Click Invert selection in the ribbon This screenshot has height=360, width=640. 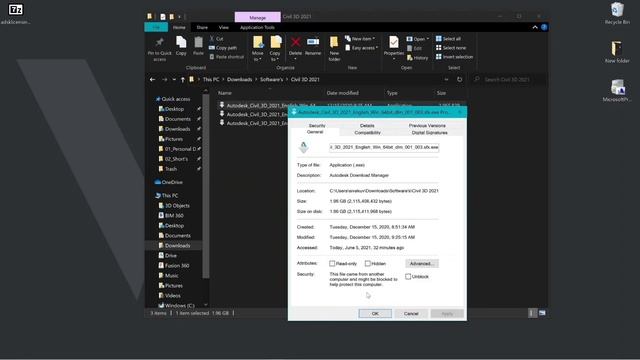pos(454,57)
